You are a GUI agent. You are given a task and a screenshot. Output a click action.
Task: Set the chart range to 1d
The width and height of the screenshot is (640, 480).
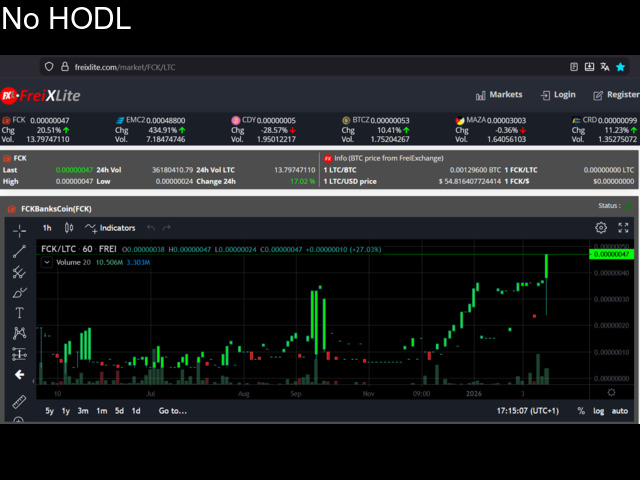click(136, 411)
